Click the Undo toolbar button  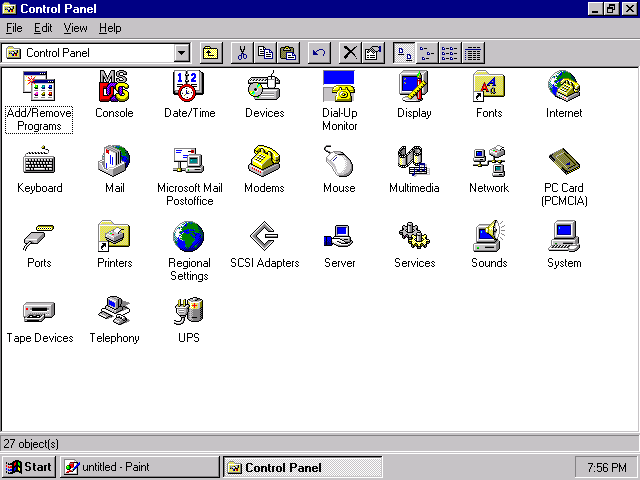tap(319, 53)
